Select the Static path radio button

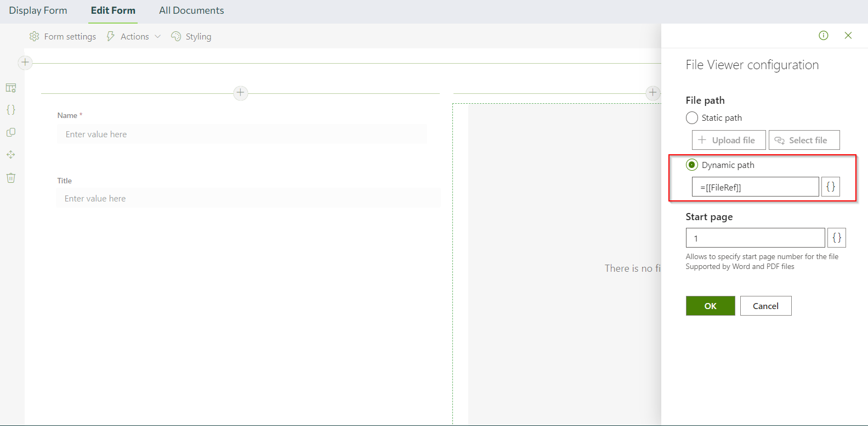(692, 118)
